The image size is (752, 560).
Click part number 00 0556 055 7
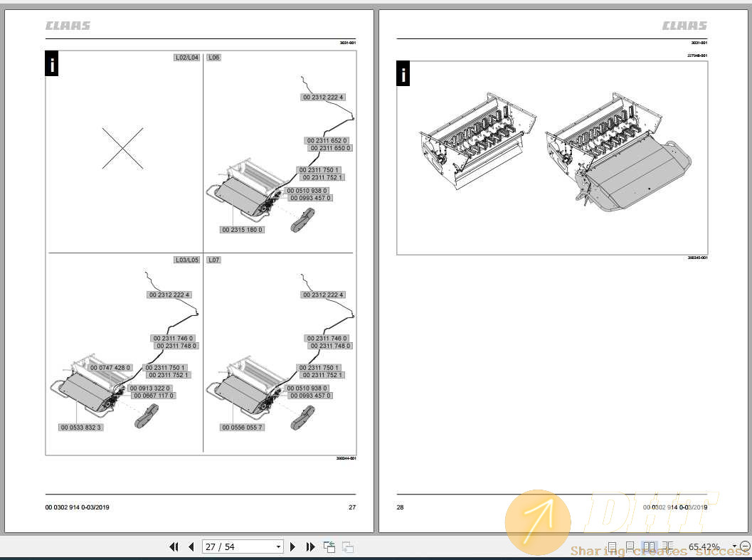click(x=242, y=427)
